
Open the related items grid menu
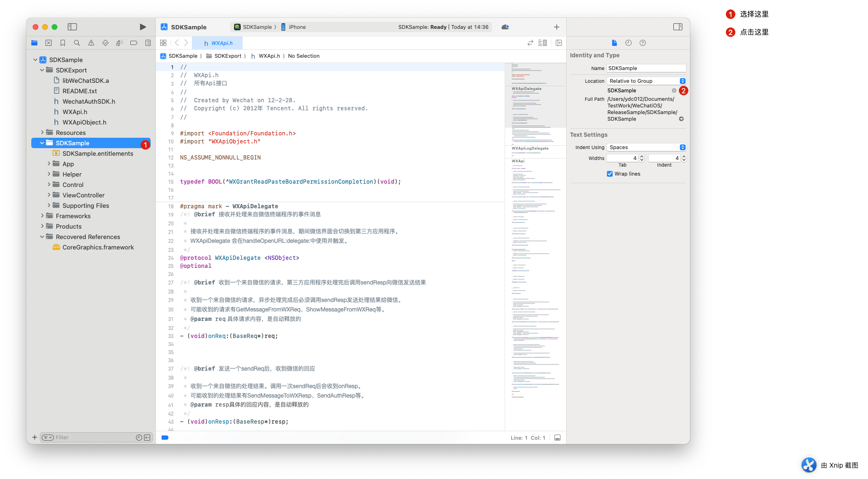click(x=163, y=43)
